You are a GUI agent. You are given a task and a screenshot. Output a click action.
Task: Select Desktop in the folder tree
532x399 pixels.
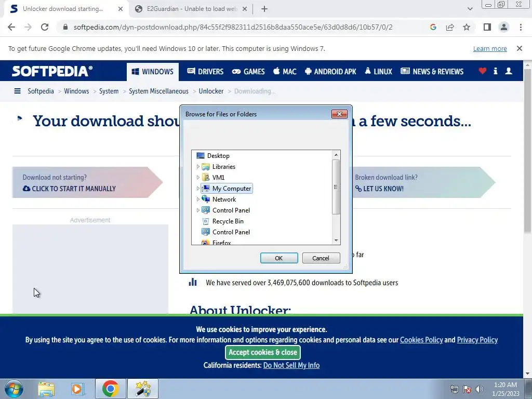pos(218,156)
